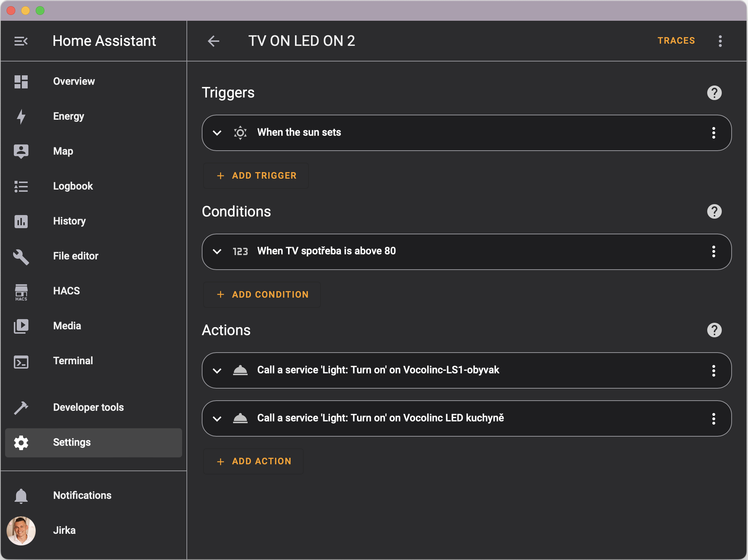Open automation overflow menu in header
This screenshot has width=748, height=560.
(x=720, y=41)
